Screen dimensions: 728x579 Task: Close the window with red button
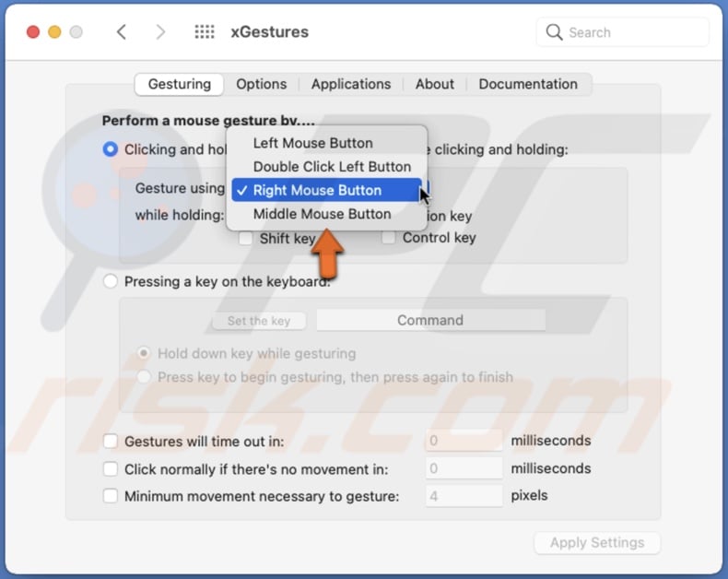(33, 32)
